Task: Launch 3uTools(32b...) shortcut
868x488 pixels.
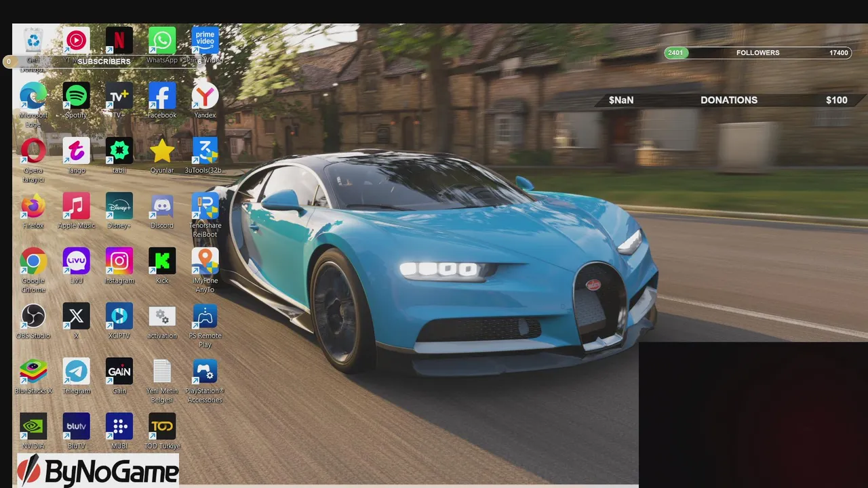Action: (x=205, y=150)
